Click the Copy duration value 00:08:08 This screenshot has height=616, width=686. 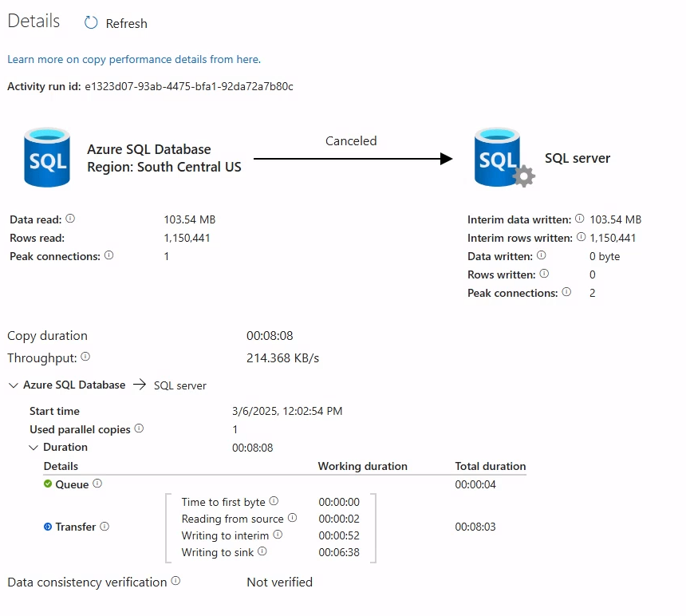(270, 336)
